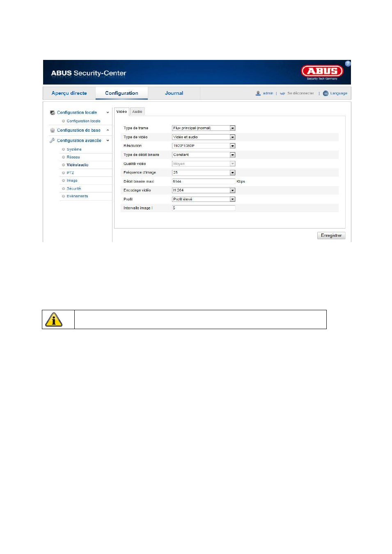Click the Enregistrer button

click(x=331, y=236)
